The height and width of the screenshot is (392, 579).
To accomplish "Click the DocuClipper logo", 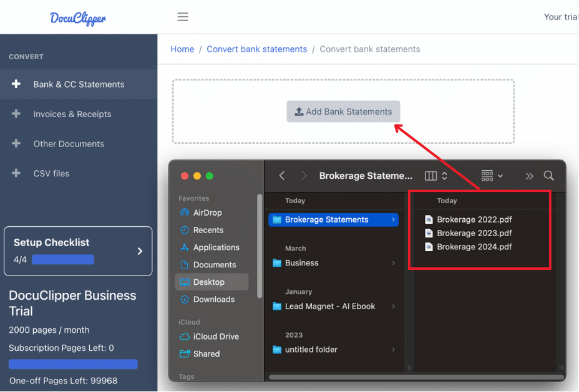I will 78,18.
